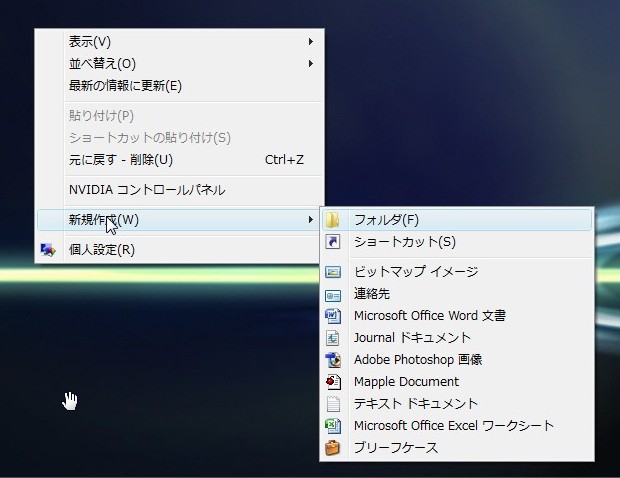
Task: Create a Microsoft Office Word 文書
Action: [457, 316]
